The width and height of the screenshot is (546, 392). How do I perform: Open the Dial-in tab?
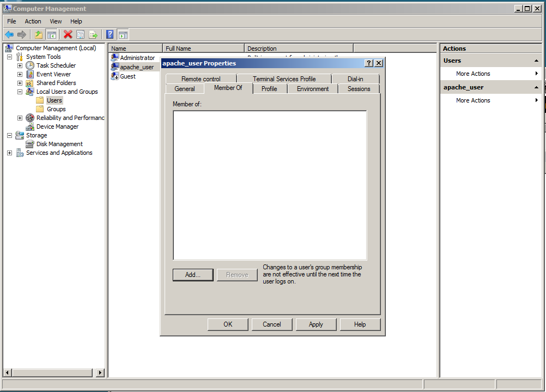coord(355,79)
